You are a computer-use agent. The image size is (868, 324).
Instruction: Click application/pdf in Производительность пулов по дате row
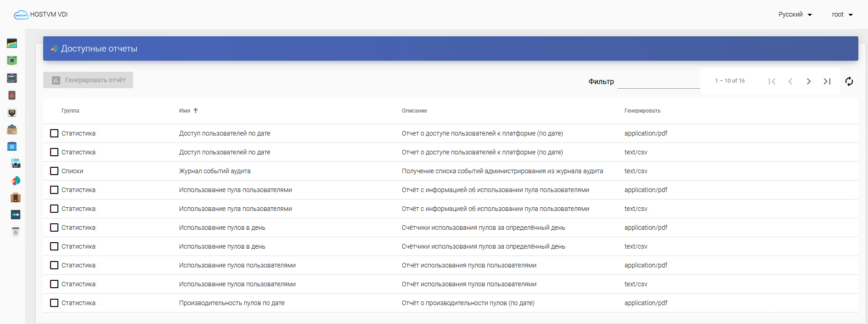646,303
